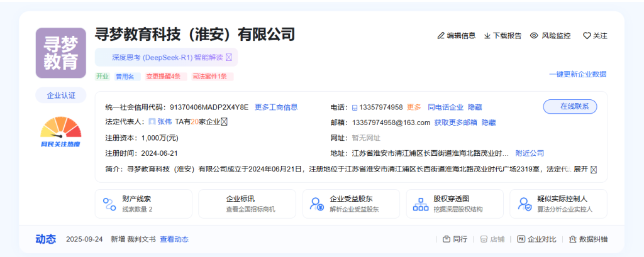Open 附近公司 link
644x257 pixels.
coord(530,153)
